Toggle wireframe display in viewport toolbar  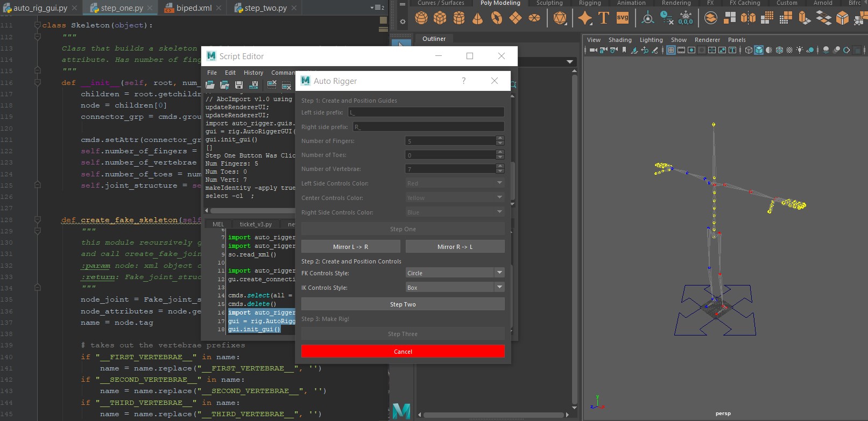click(x=749, y=50)
